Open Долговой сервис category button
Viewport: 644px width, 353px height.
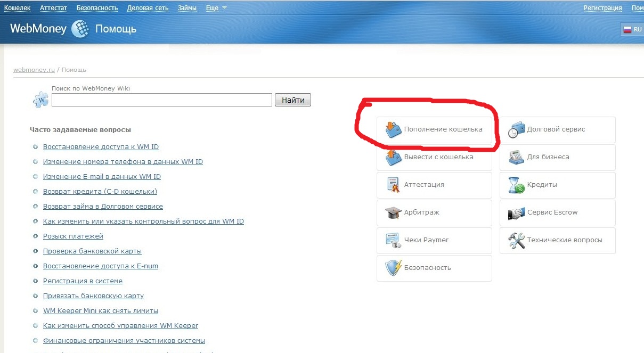557,129
